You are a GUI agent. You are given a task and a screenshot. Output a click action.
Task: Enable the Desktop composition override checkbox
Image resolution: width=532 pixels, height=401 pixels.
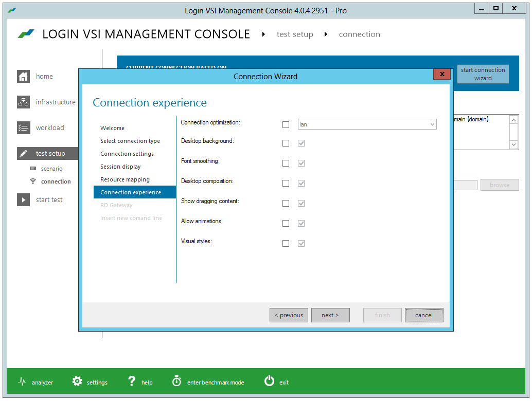pos(286,184)
